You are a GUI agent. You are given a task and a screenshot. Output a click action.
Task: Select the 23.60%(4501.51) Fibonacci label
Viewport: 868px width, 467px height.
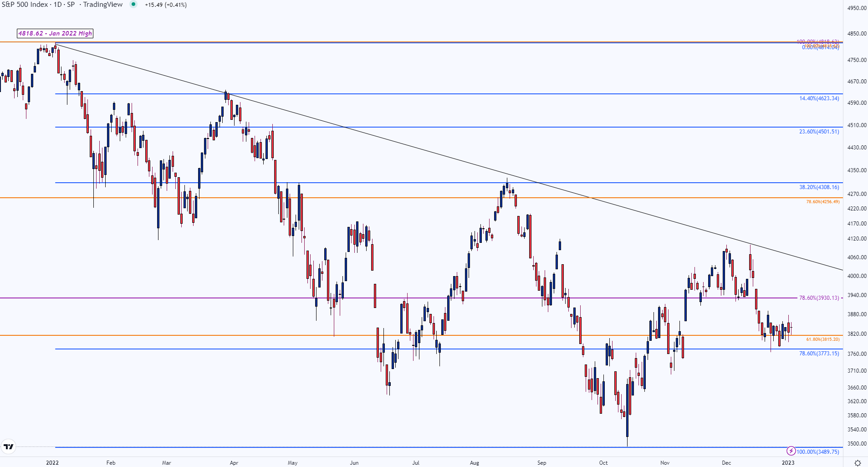[819, 132]
